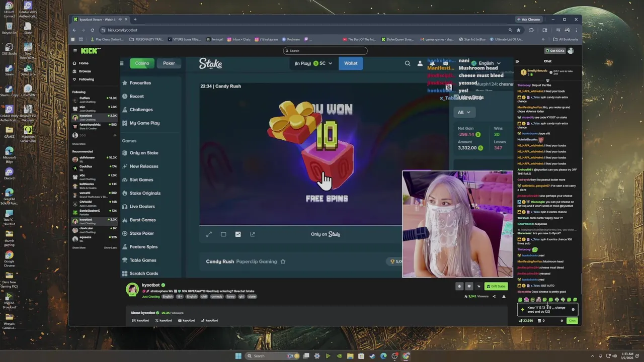This screenshot has height=362, width=644.
Task: Click the KICK logo
Action: point(91,51)
